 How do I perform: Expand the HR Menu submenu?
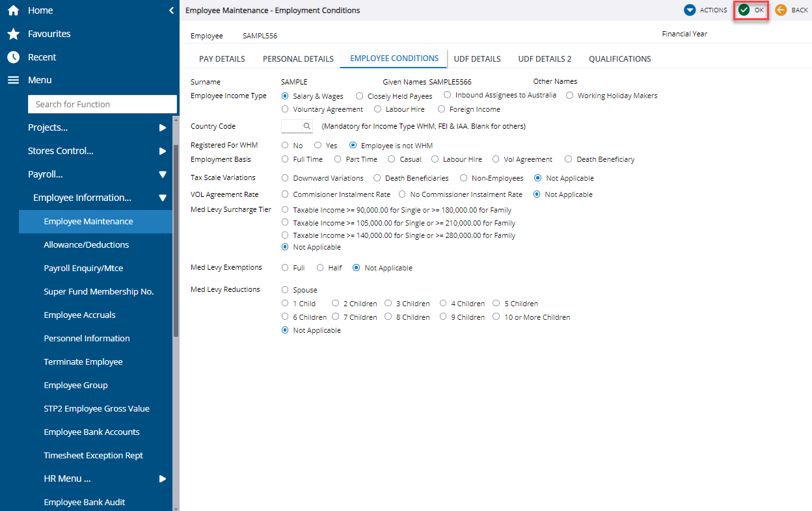(163, 478)
